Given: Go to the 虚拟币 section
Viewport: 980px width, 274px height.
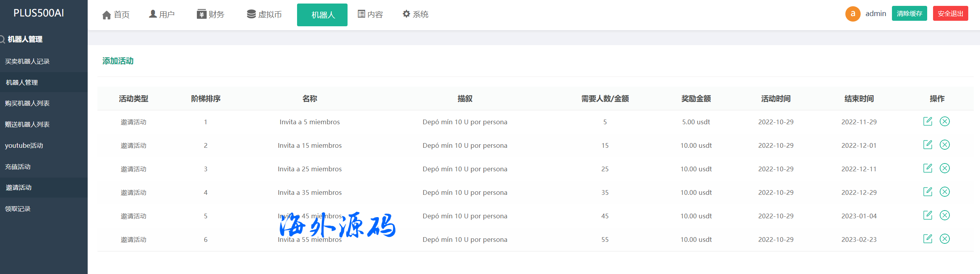Looking at the screenshot, I should (264, 15).
